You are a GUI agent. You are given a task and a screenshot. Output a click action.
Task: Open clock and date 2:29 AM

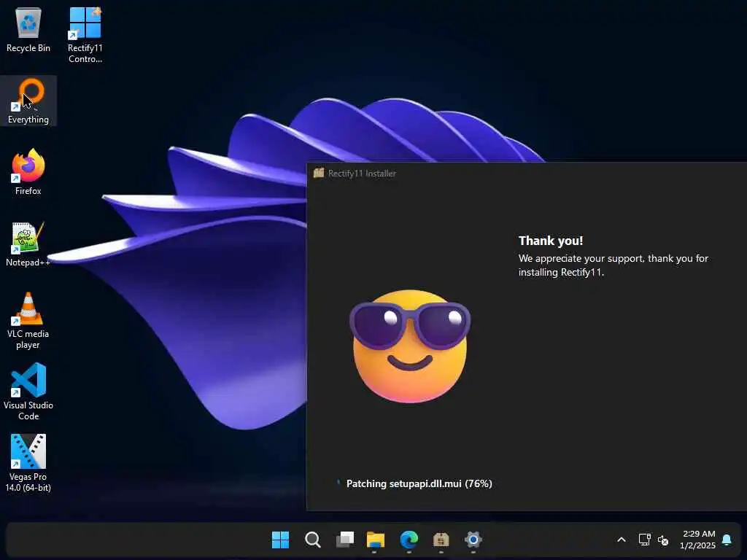(698, 540)
